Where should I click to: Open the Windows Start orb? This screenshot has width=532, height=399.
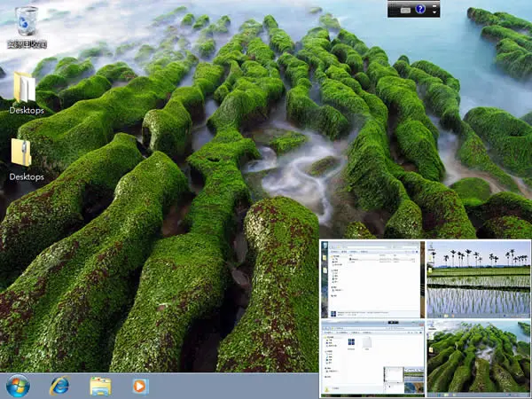(18, 386)
